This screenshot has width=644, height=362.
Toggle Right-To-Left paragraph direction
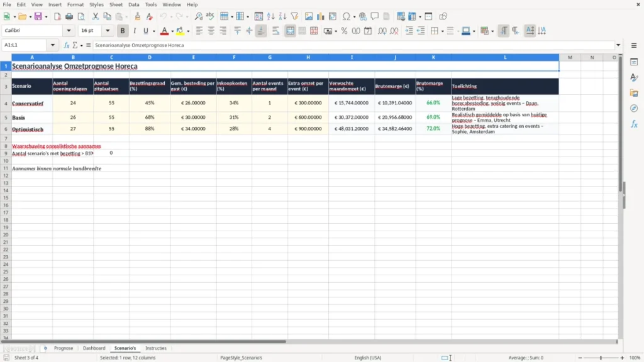tap(516, 31)
